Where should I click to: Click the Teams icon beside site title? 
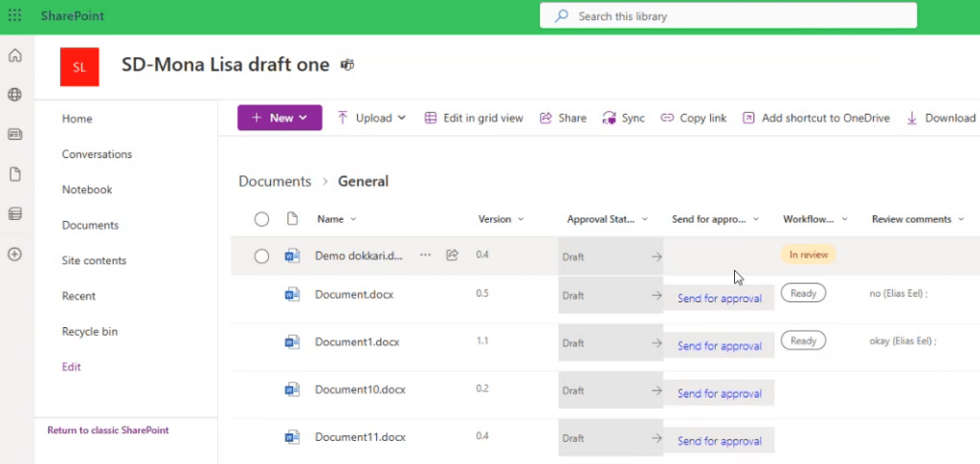pos(347,64)
